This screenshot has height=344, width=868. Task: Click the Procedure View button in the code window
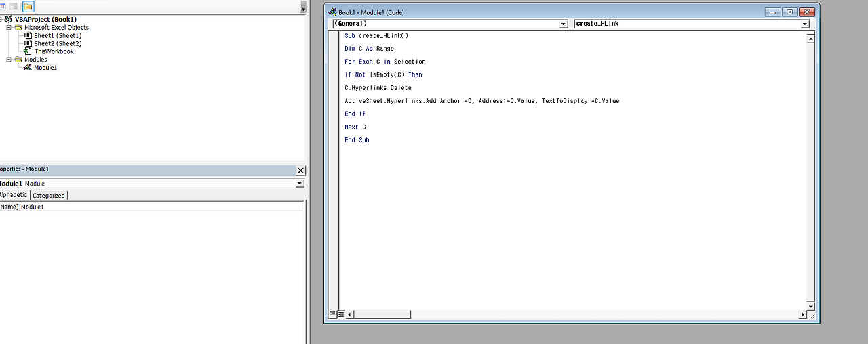click(332, 314)
